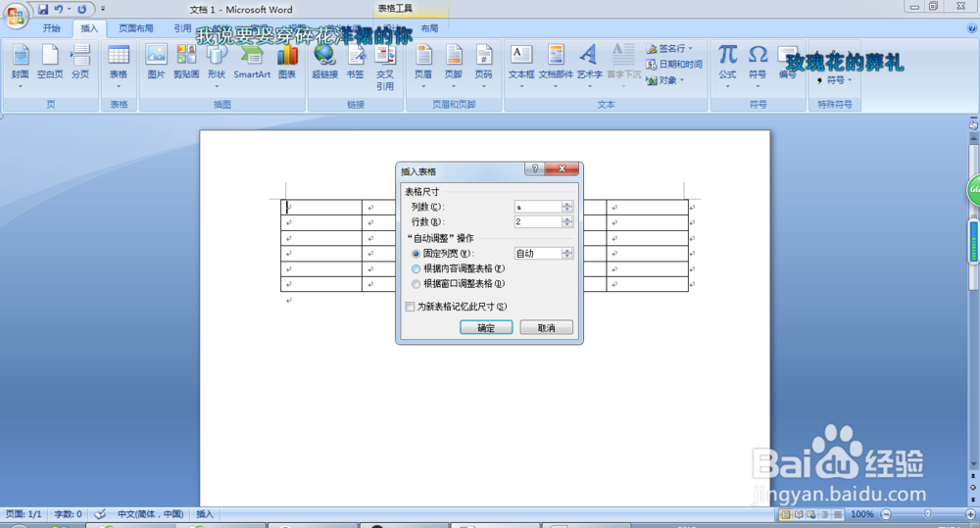Open the header (页眉) menu
The width and height of the screenshot is (980, 528).
(423, 67)
